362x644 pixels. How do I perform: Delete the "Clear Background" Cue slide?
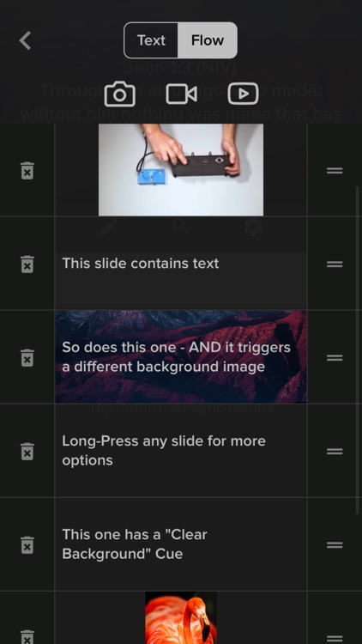pos(27,544)
